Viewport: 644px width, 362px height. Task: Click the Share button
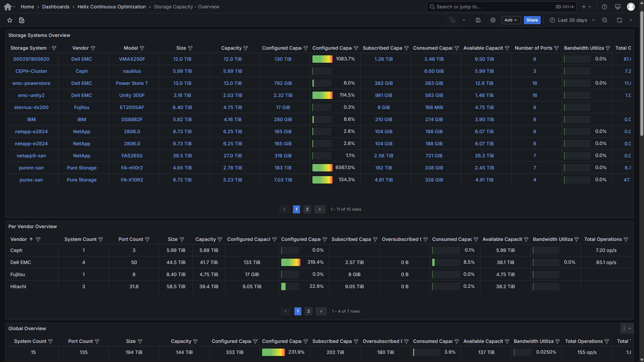pyautogui.click(x=532, y=20)
